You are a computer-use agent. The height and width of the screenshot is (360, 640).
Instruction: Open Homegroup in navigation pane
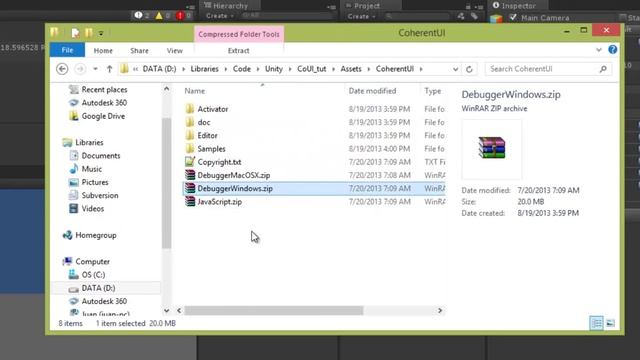(96, 236)
